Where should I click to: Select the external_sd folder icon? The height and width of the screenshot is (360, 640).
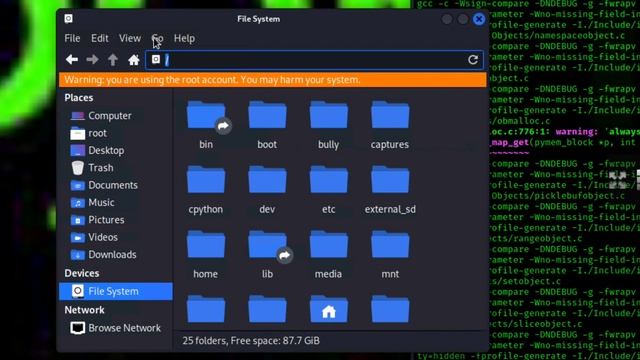tap(390, 180)
